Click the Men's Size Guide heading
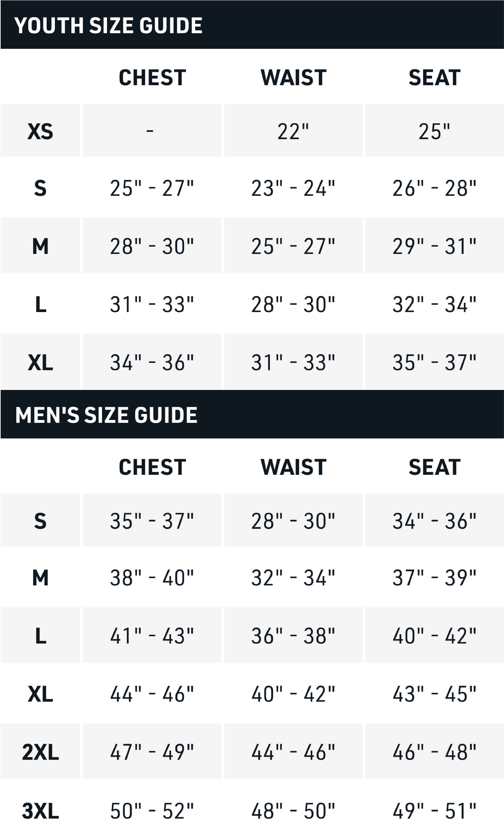The width and height of the screenshot is (504, 840). click(x=106, y=415)
